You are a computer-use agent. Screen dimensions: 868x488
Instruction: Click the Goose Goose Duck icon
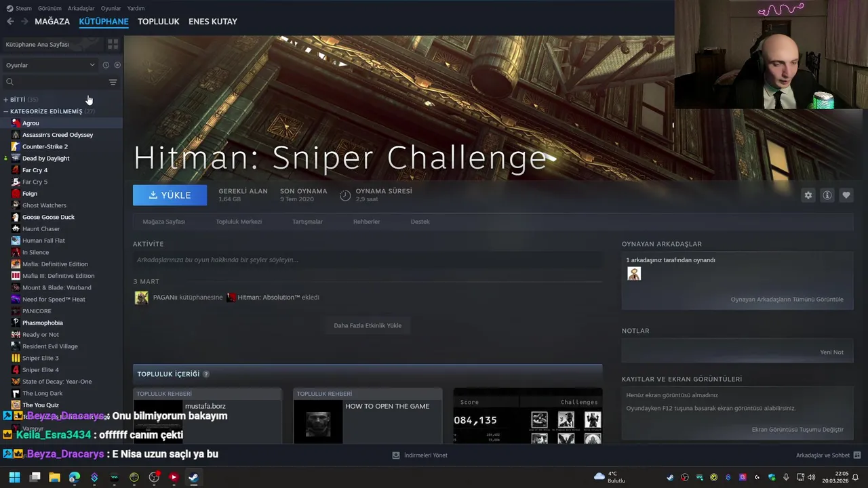coord(16,217)
